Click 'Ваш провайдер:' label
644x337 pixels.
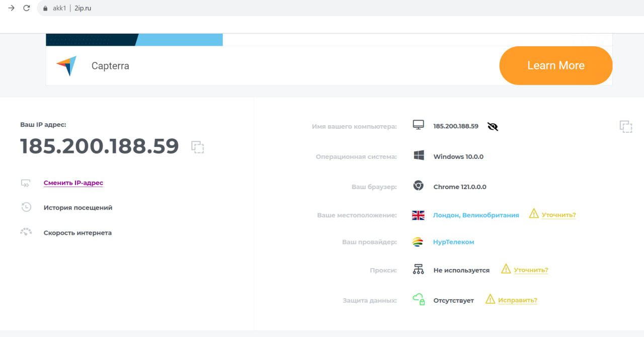pos(369,242)
